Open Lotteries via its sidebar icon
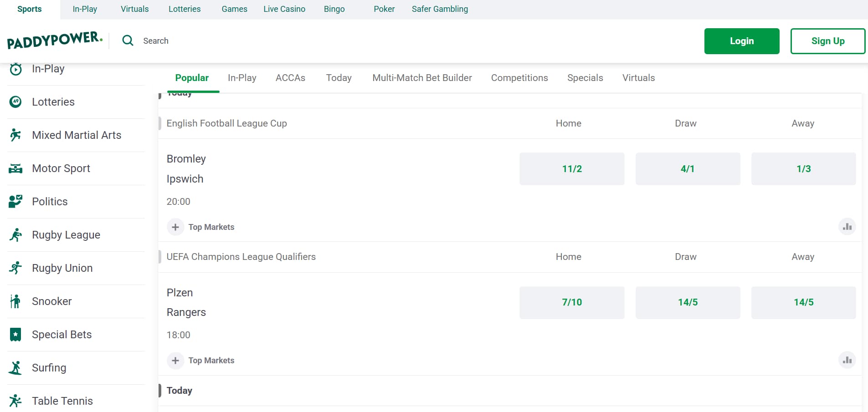The height and width of the screenshot is (412, 868). tap(15, 102)
